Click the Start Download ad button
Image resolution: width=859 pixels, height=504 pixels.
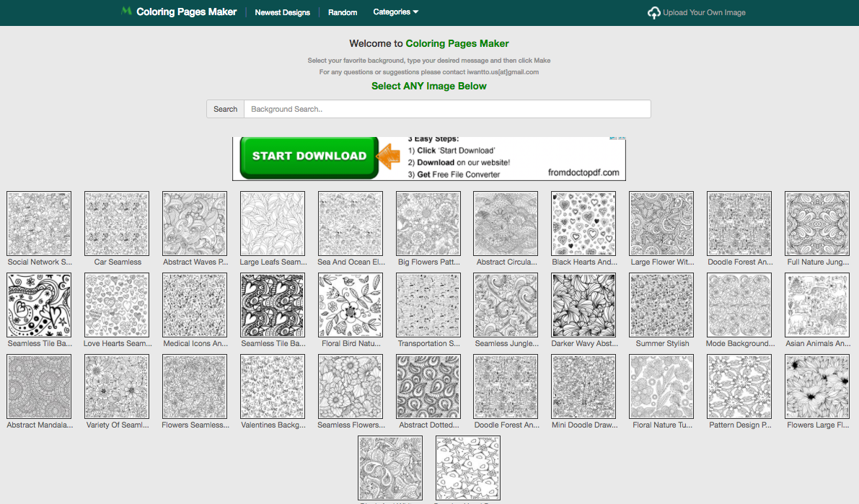[309, 156]
